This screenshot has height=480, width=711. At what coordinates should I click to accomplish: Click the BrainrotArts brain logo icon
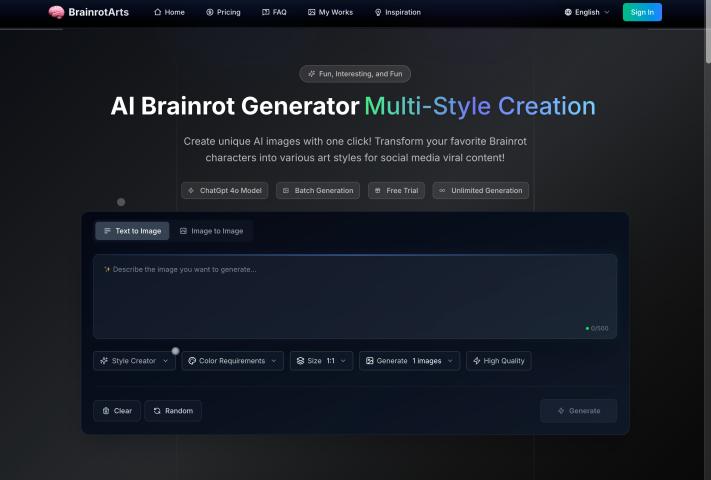pos(57,12)
